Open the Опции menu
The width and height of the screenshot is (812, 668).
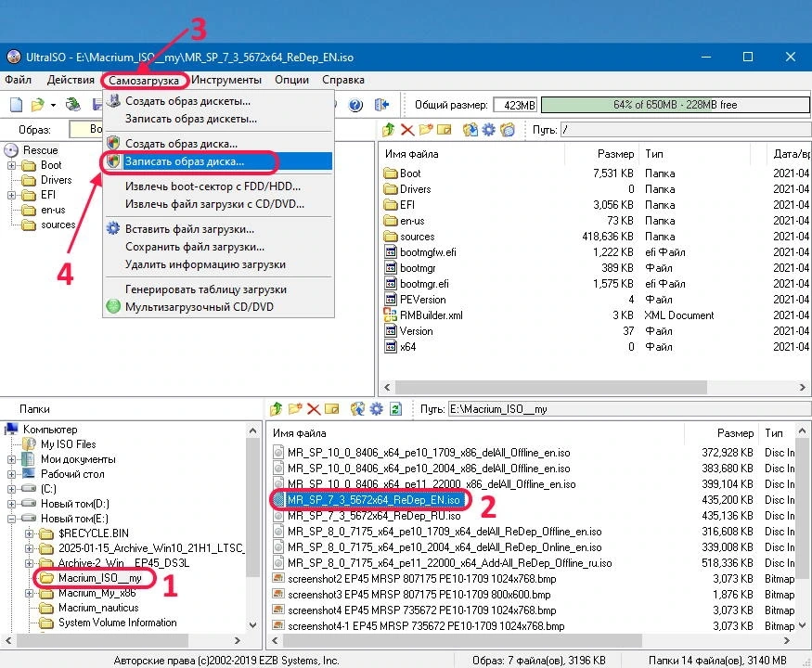click(x=291, y=80)
